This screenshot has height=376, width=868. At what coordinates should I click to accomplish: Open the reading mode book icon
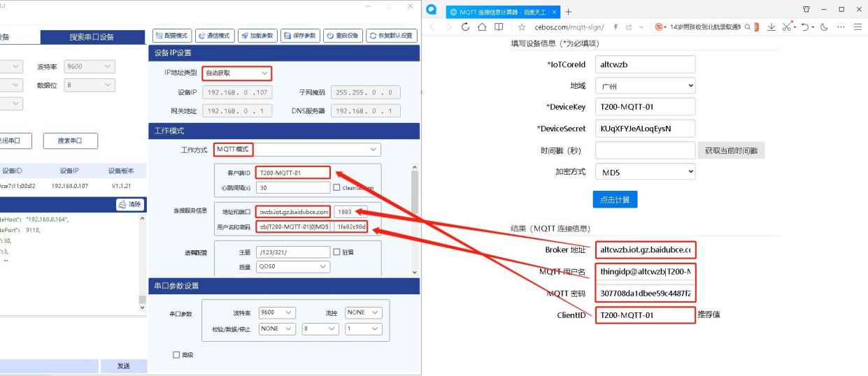coord(499,27)
